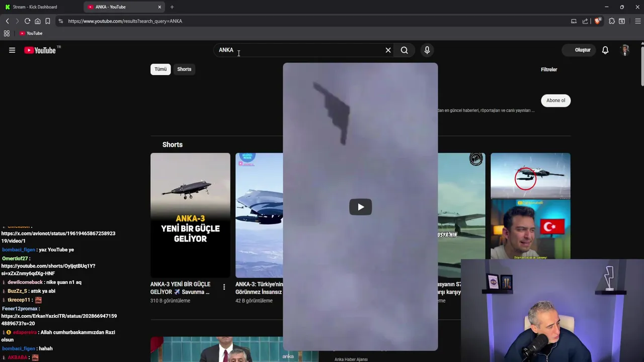Go to the browser home page

pos(37,21)
